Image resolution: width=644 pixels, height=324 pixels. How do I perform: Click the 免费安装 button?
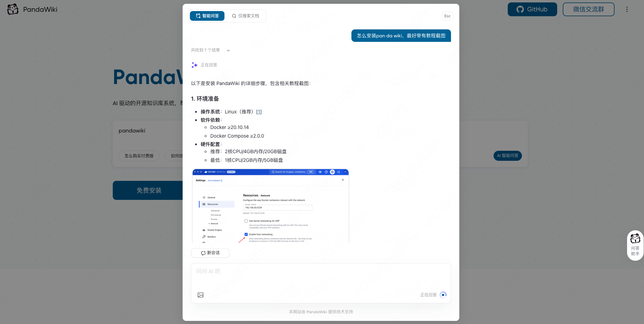tap(149, 190)
